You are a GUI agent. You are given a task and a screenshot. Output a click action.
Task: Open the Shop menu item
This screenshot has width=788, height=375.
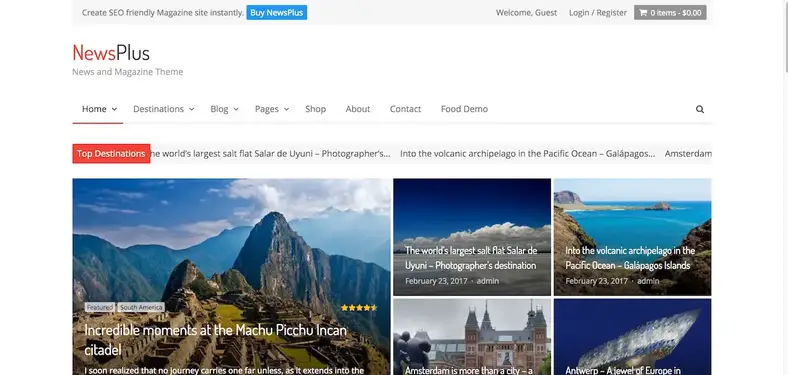tap(316, 109)
